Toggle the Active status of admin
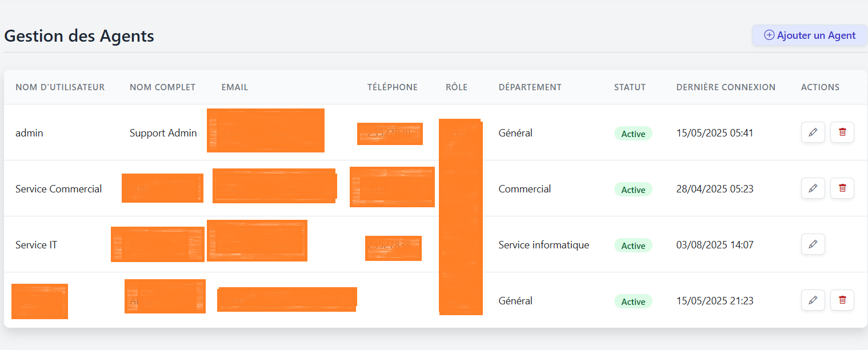This screenshot has width=868, height=350. pyautogui.click(x=633, y=133)
